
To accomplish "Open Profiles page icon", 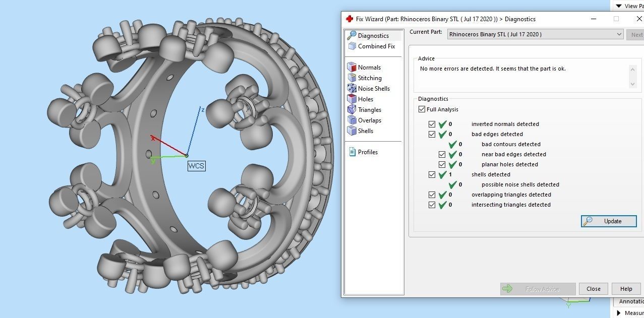I will click(352, 152).
